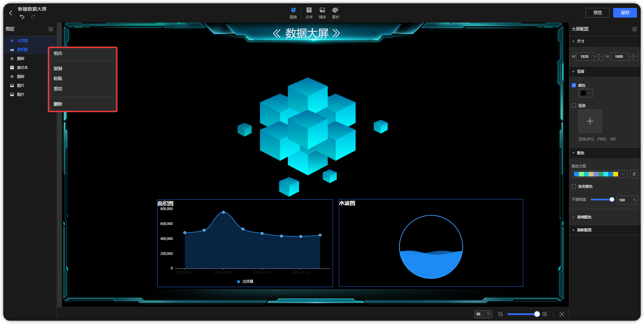
Task: Click the fit-to-screen icon near zoom controls
Action: coord(562,314)
